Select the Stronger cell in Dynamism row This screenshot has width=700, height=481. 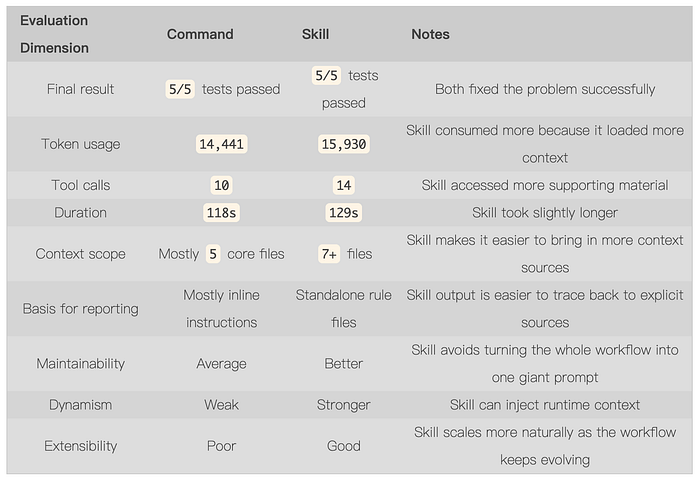[x=344, y=405]
